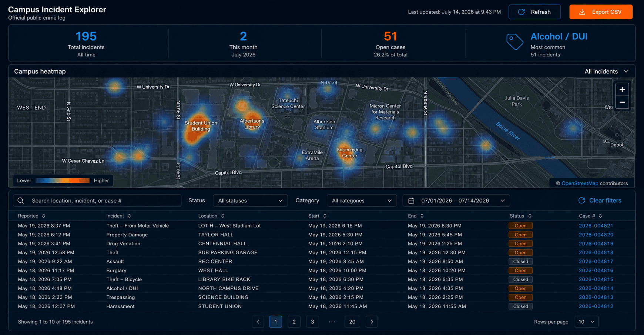Click the 'Trespassing' incident cell

[x=120, y=297]
